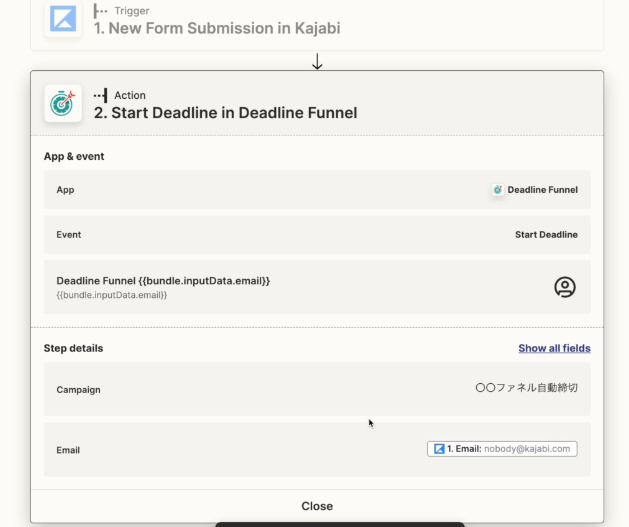Click the Kajabi icon inside the Email pill
Screen dimensions: 629x527
coord(439,449)
